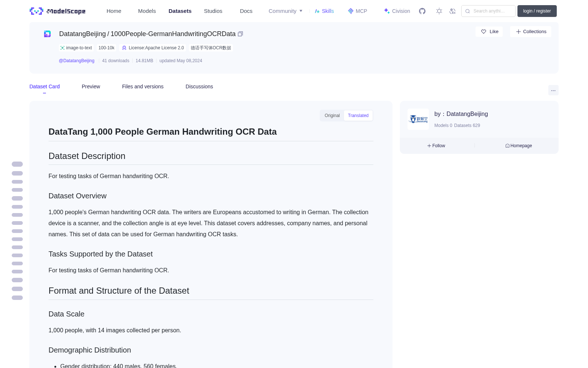Click the 'Demographic Distribution' heading
The width and height of the screenshot is (588, 368).
[x=90, y=350]
